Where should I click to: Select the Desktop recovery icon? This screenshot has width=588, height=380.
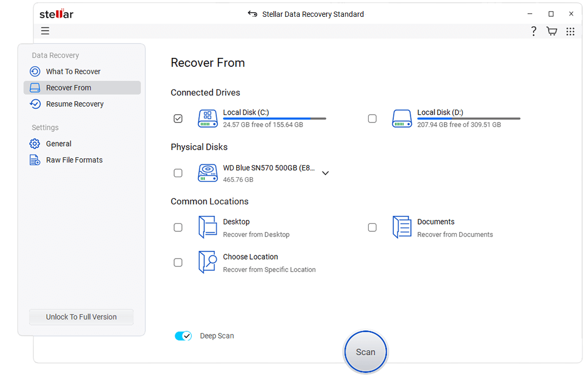[x=207, y=227]
